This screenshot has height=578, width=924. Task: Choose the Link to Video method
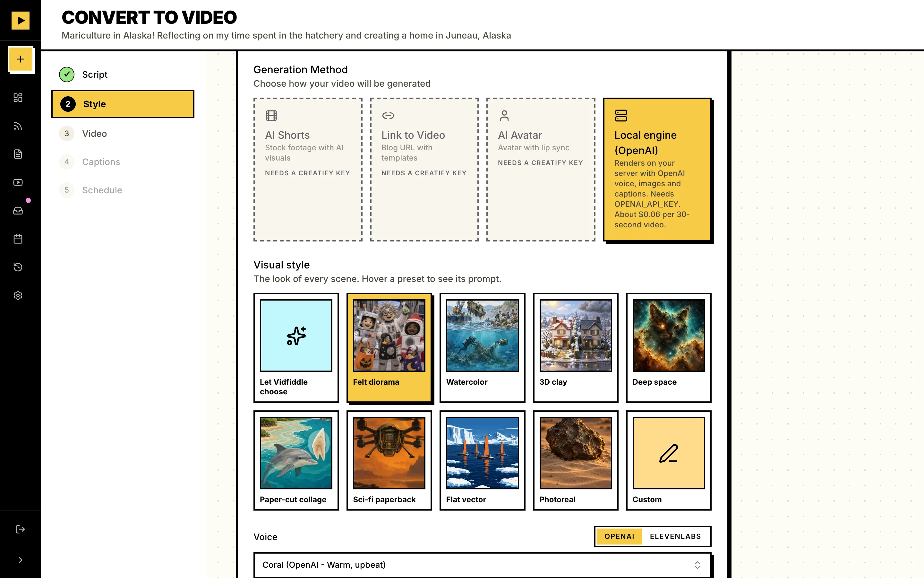pos(424,169)
